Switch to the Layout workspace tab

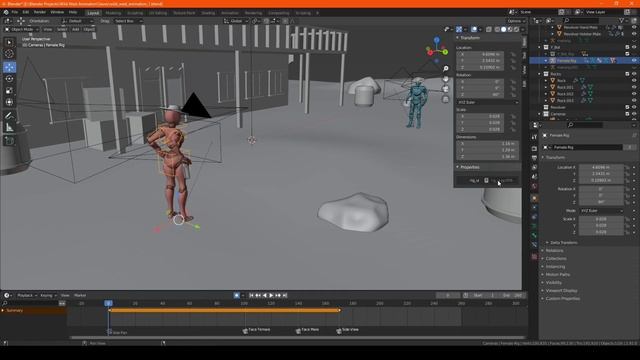(x=93, y=13)
